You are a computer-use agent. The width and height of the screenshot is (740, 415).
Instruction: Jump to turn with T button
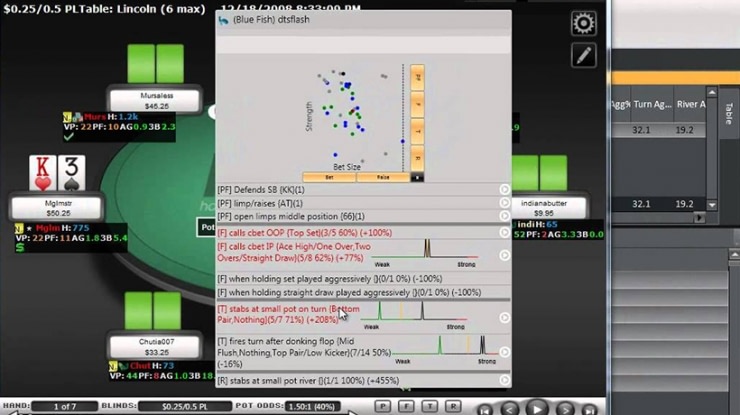coord(430,407)
